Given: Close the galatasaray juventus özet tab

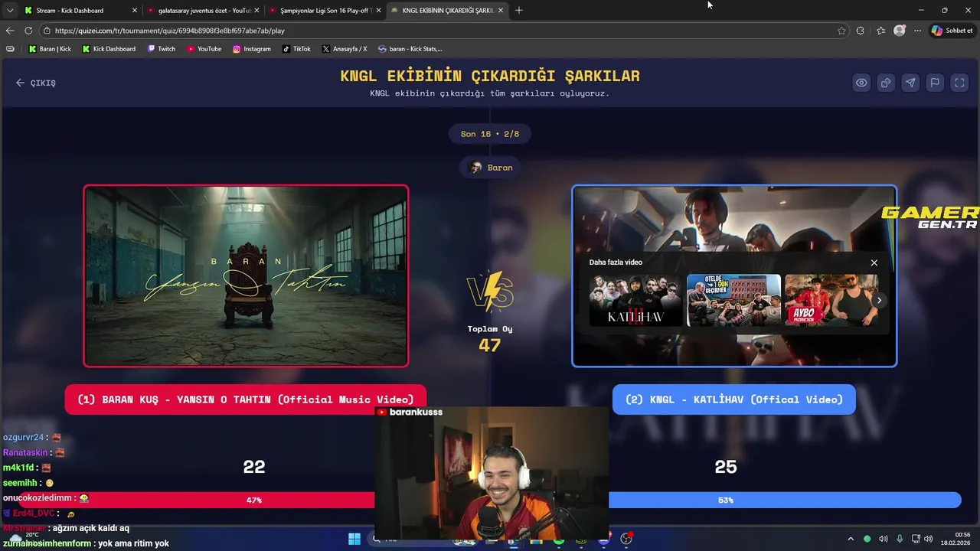Looking at the screenshot, I should (x=256, y=11).
